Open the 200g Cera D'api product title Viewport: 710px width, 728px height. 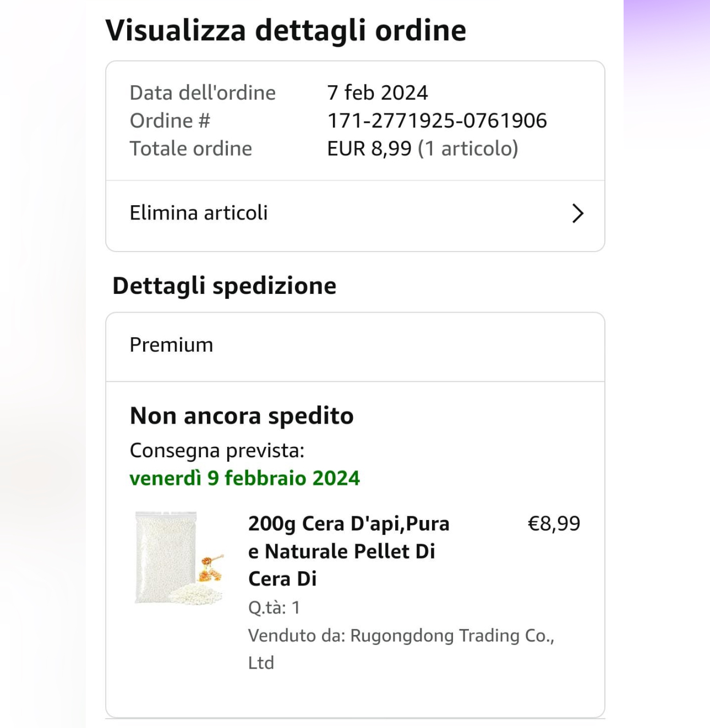(x=348, y=551)
